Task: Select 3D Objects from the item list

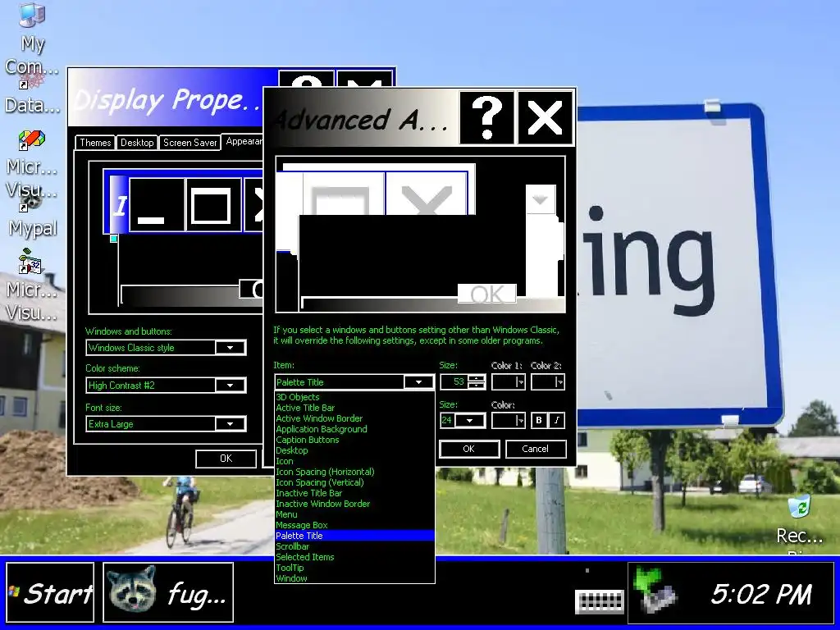Action: click(354, 397)
